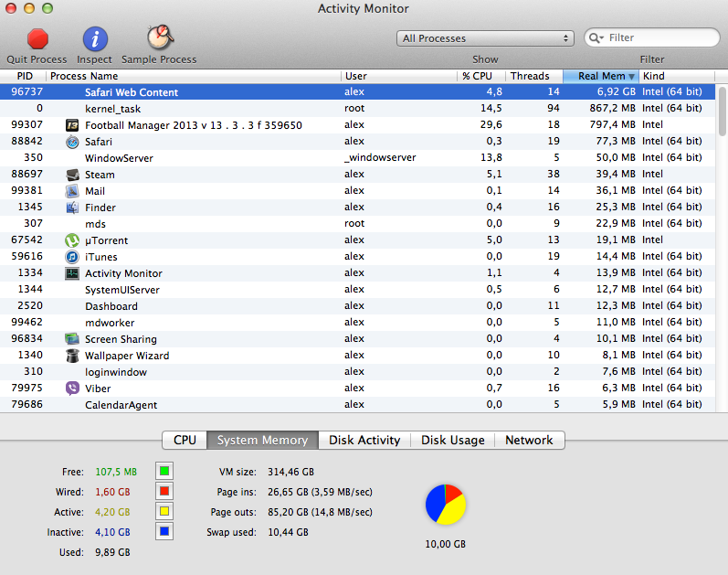Viewport: 728px width, 575px height.
Task: Click the Page outs 85,20 GB value
Action: (320, 512)
